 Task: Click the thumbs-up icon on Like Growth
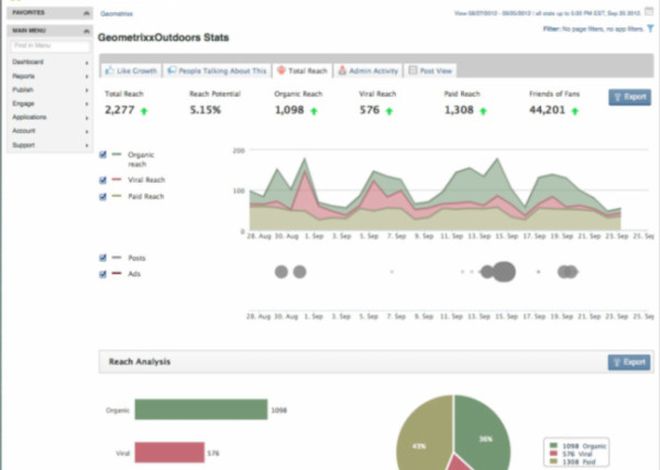tap(109, 70)
